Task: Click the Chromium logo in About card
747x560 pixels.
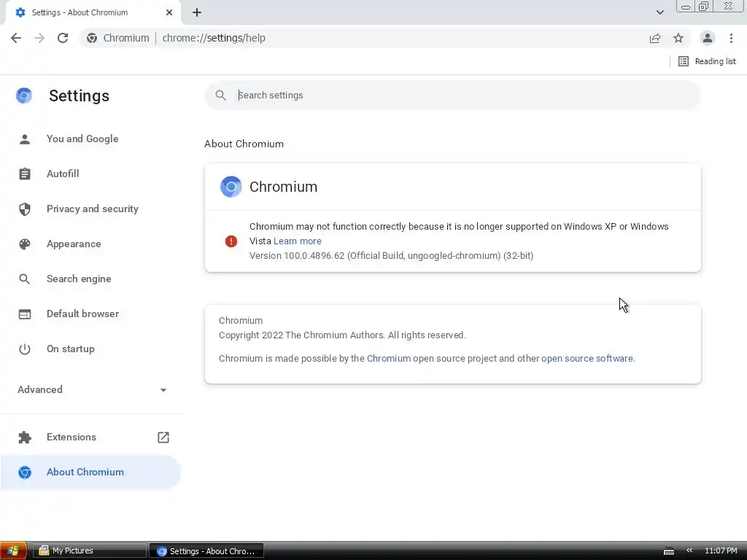Action: tap(231, 187)
